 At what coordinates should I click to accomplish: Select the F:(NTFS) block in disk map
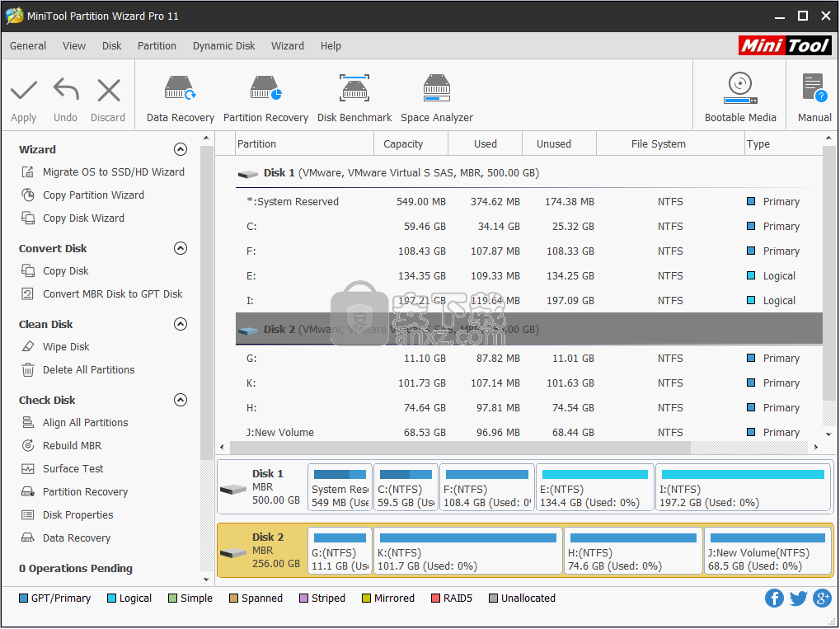486,488
